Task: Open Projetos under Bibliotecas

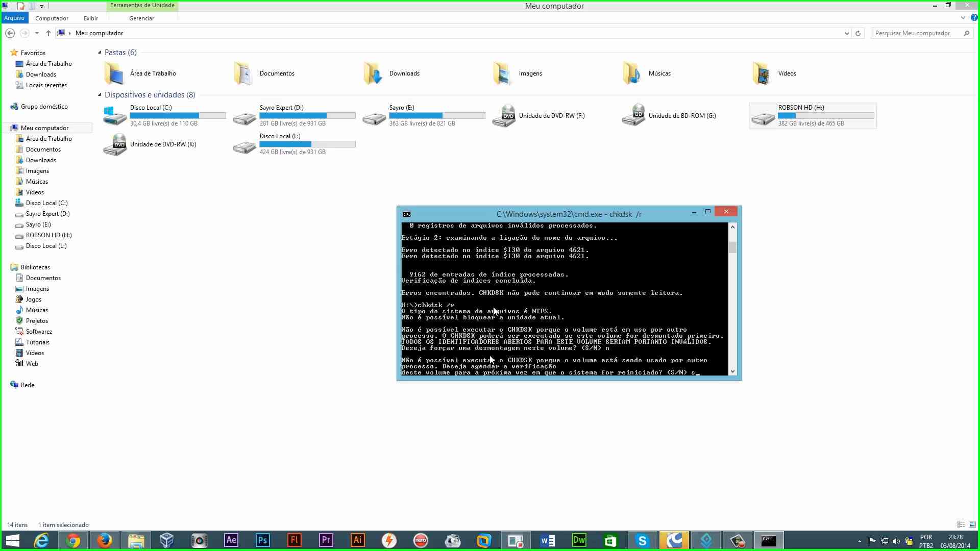Action: (37, 321)
